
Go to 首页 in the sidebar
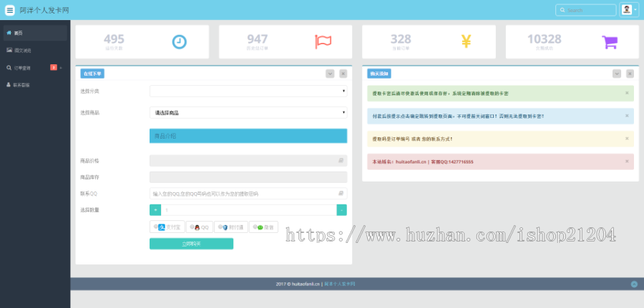35,33
